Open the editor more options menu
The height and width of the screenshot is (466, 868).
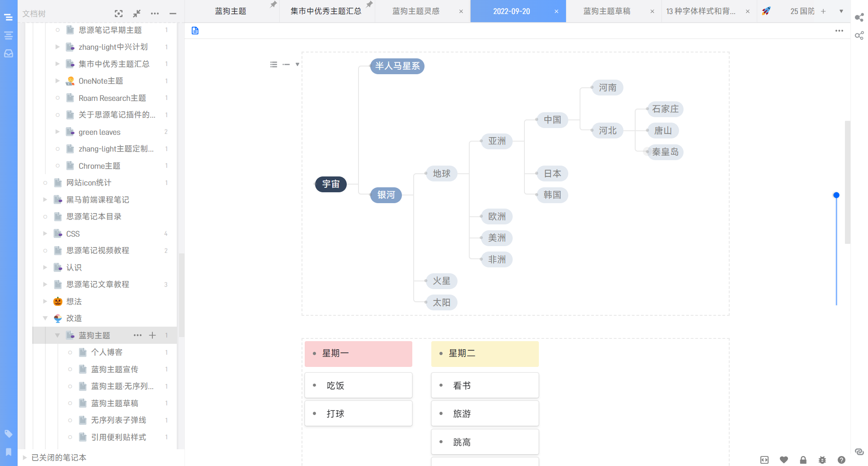[839, 31]
